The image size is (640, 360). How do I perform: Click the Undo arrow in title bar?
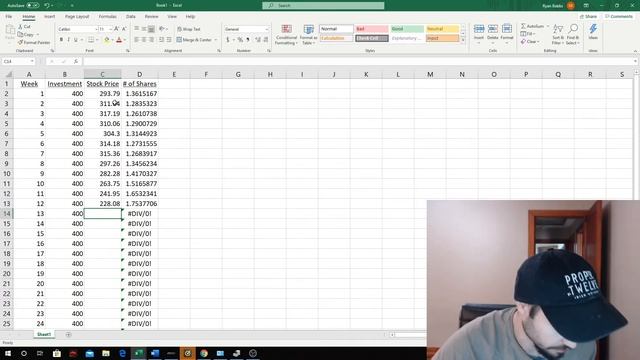[x=47, y=5]
